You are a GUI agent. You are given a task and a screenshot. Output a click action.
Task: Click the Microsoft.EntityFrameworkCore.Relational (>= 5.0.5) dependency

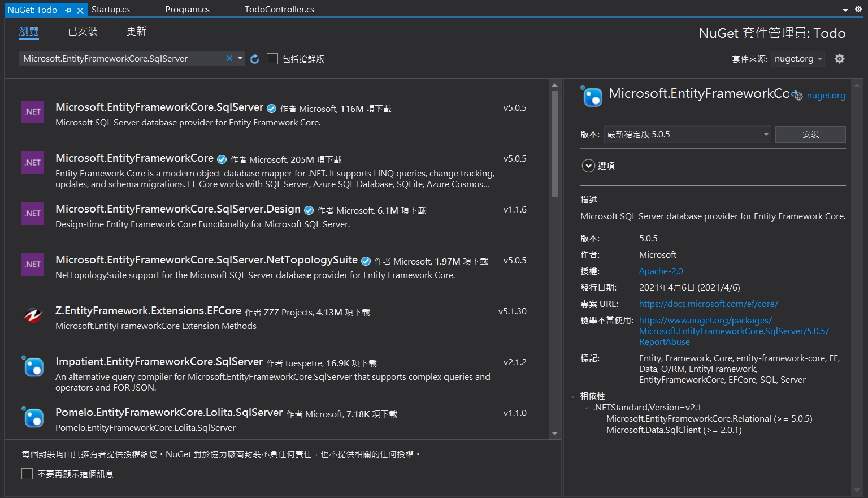(x=709, y=419)
